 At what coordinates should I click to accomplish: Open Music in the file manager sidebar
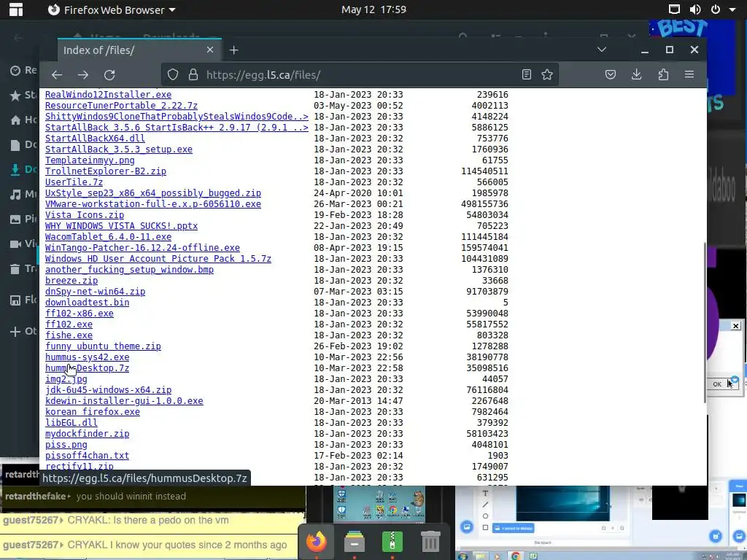click(x=24, y=194)
